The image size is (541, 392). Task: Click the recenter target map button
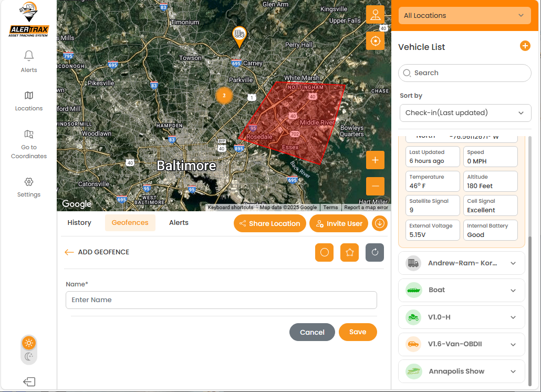[x=376, y=41]
